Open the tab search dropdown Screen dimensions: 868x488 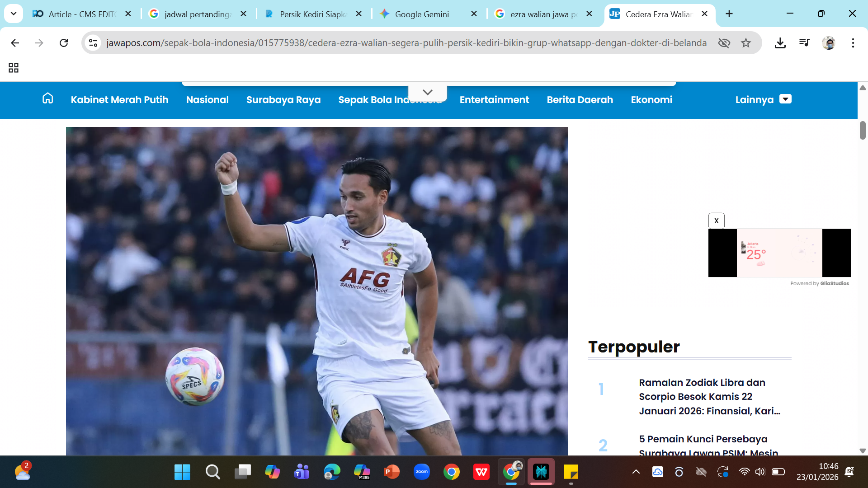coord(14,14)
